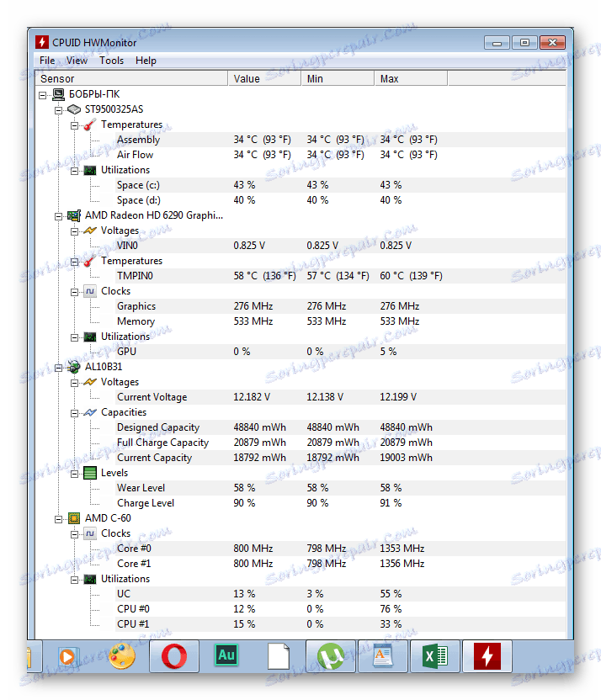
Task: Collapse the Capacities group
Action: click(x=75, y=413)
